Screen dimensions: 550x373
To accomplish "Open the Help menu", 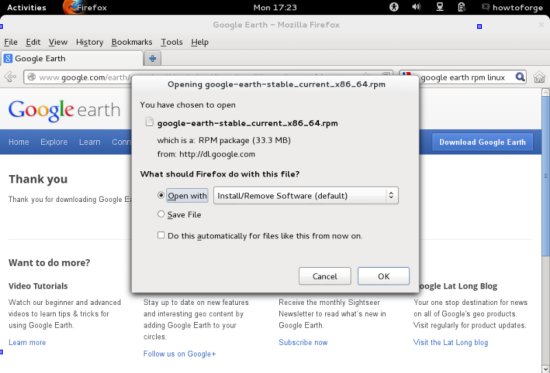I will tap(200, 42).
